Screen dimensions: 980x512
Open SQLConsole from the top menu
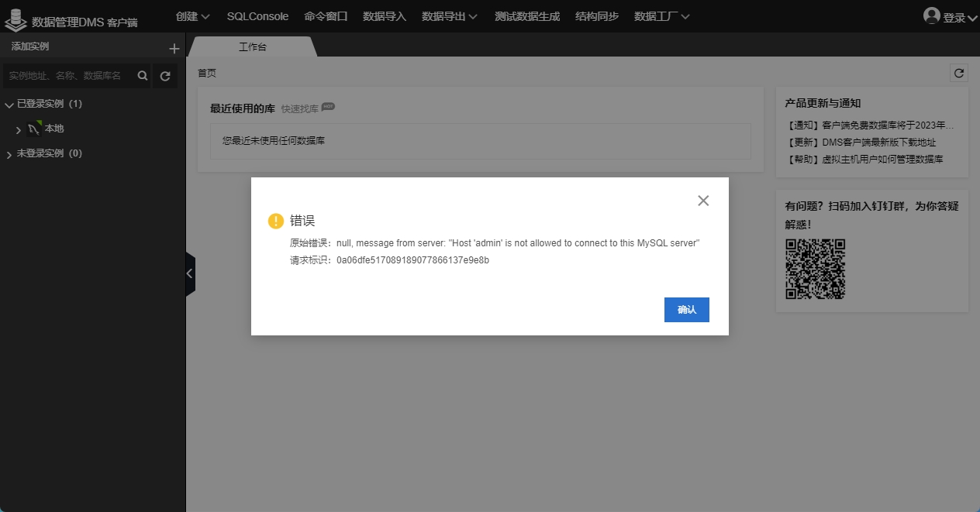(x=257, y=16)
